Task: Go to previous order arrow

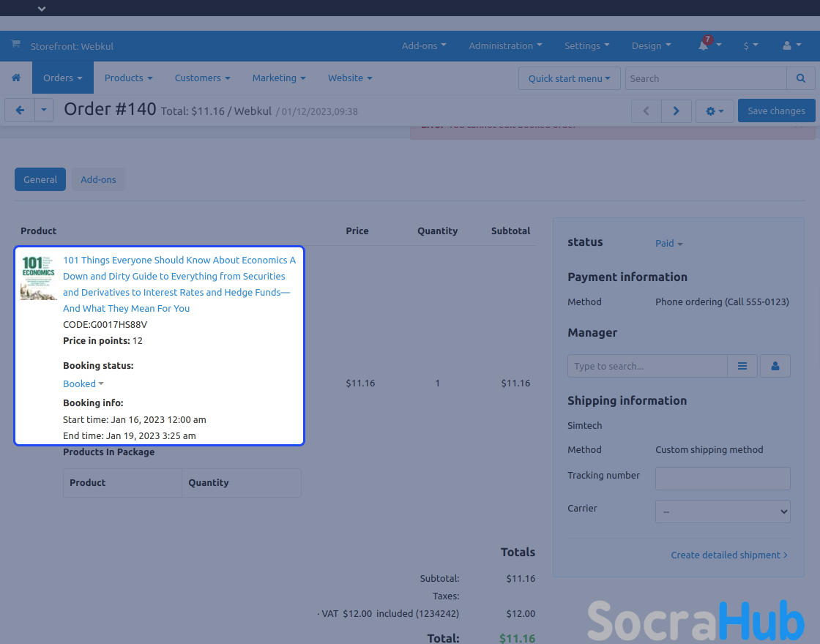Action: 646,111
